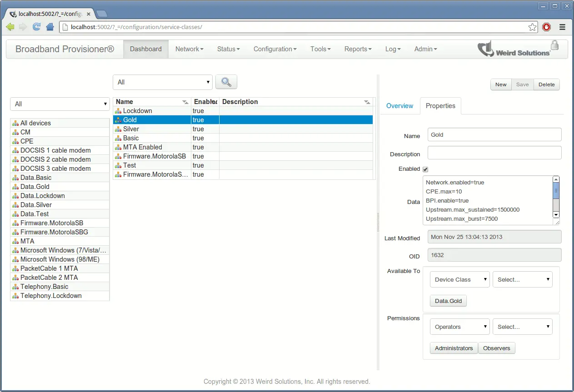Open the Operators dropdown under Permissions
574x392 pixels.
pyautogui.click(x=459, y=327)
